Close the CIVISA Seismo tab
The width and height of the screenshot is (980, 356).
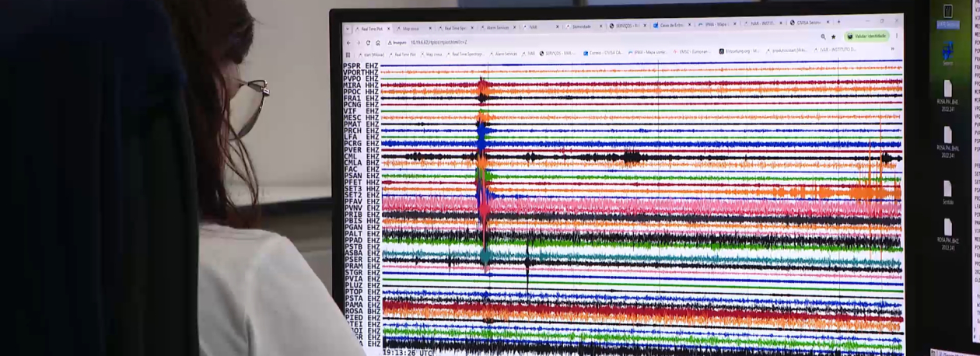[828, 23]
